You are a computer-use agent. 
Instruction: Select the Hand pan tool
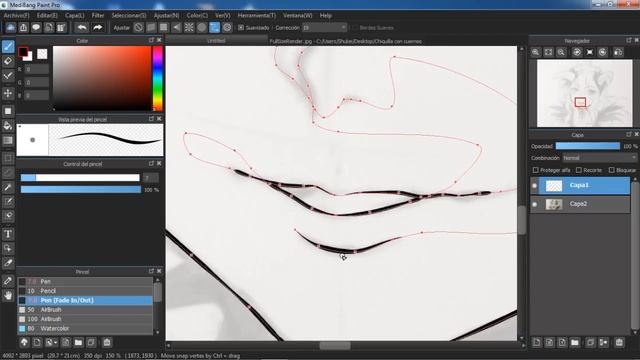click(x=8, y=296)
